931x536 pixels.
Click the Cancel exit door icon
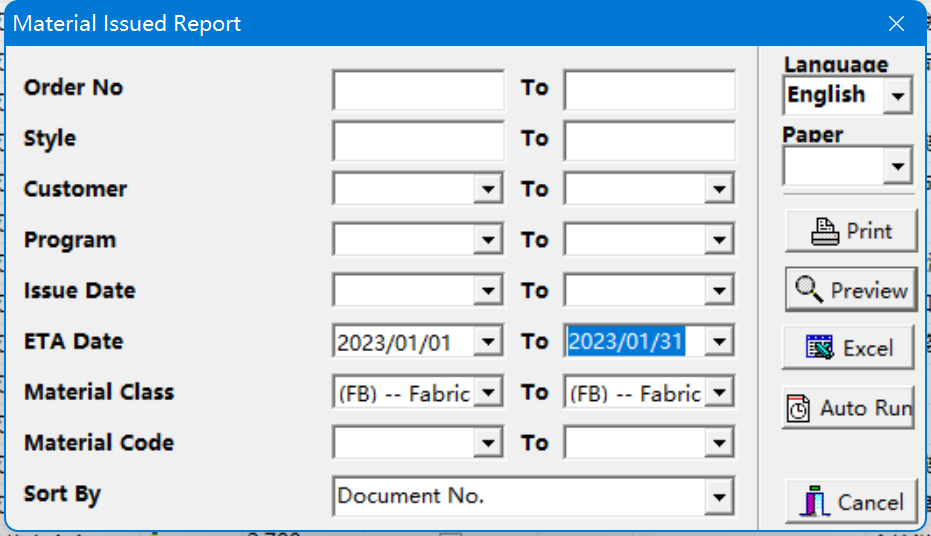[x=816, y=501]
